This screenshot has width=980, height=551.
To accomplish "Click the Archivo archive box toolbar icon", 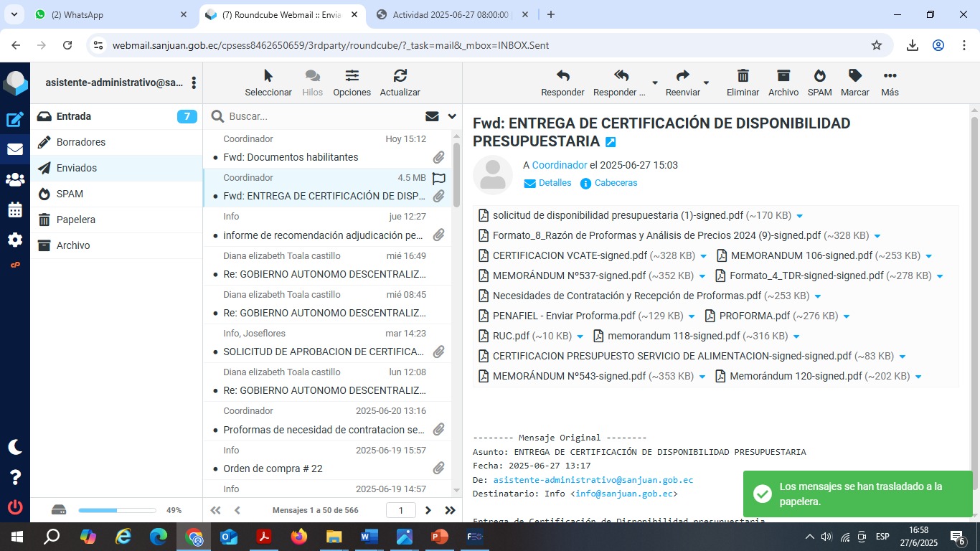I will click(783, 76).
